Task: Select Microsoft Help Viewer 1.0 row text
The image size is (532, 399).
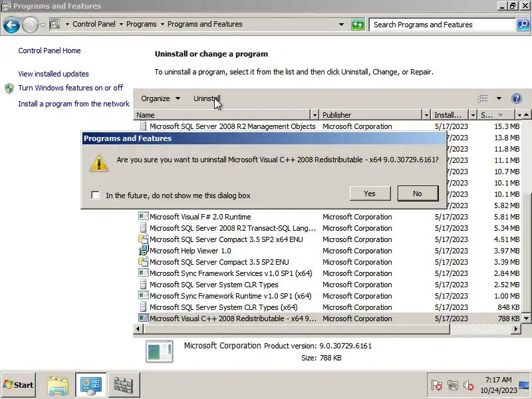Action: 190,251
